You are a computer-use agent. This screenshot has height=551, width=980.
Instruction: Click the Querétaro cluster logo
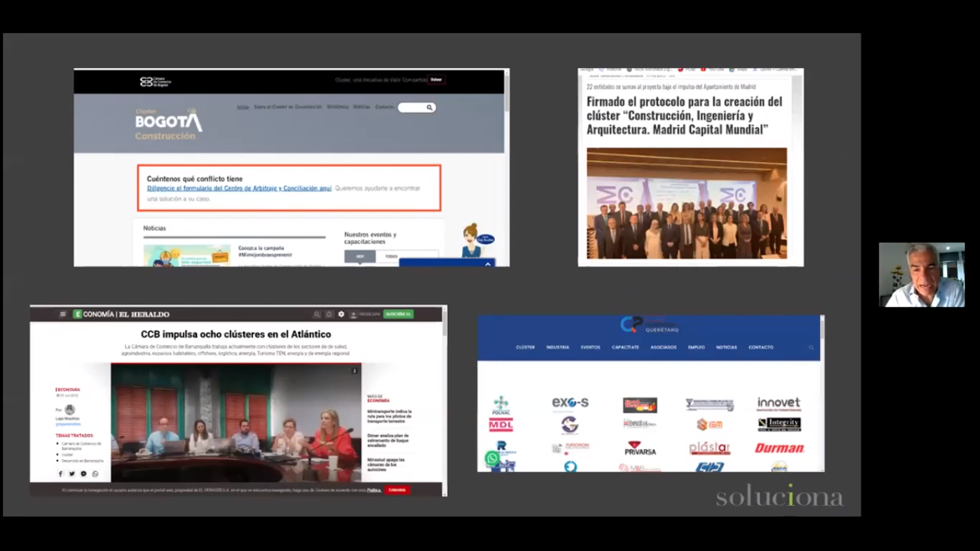pos(649,325)
